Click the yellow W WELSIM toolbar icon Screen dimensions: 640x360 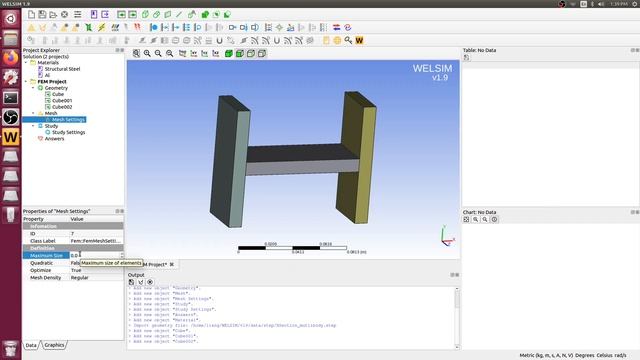point(359,40)
